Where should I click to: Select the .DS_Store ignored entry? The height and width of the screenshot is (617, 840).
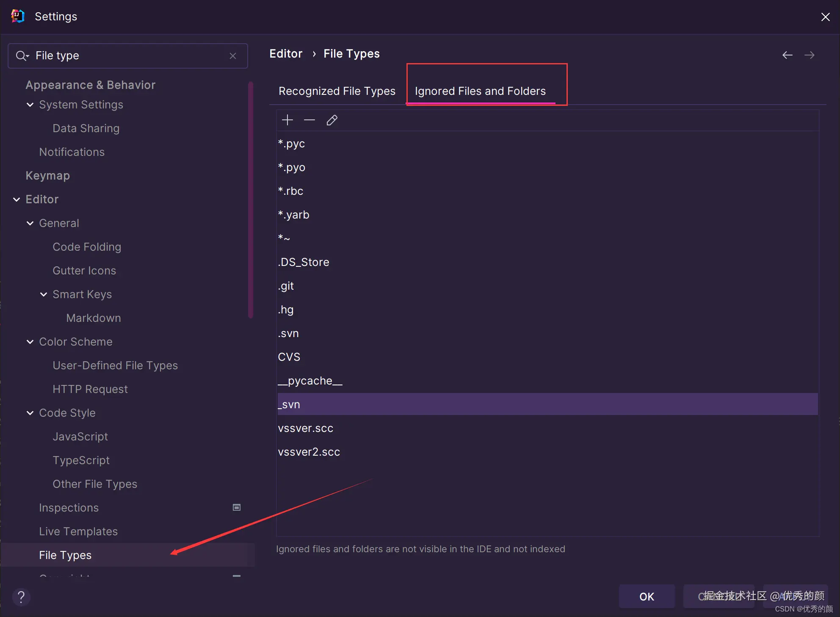[304, 262]
